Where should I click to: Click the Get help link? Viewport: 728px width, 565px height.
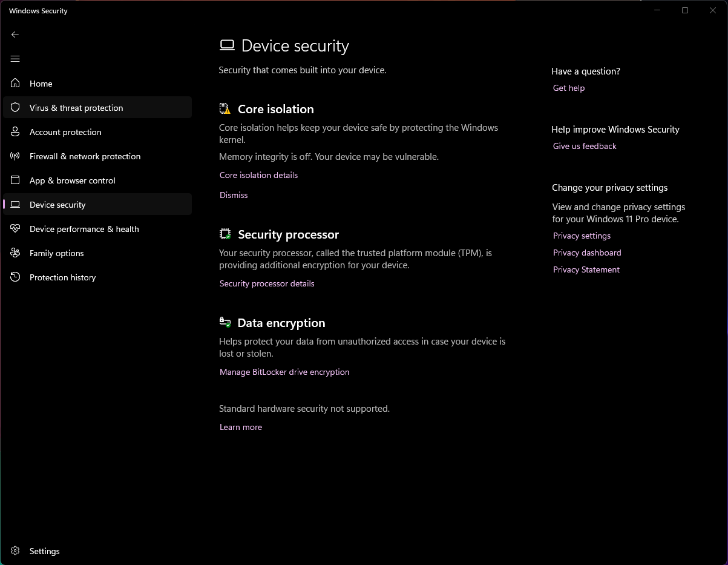coord(569,88)
